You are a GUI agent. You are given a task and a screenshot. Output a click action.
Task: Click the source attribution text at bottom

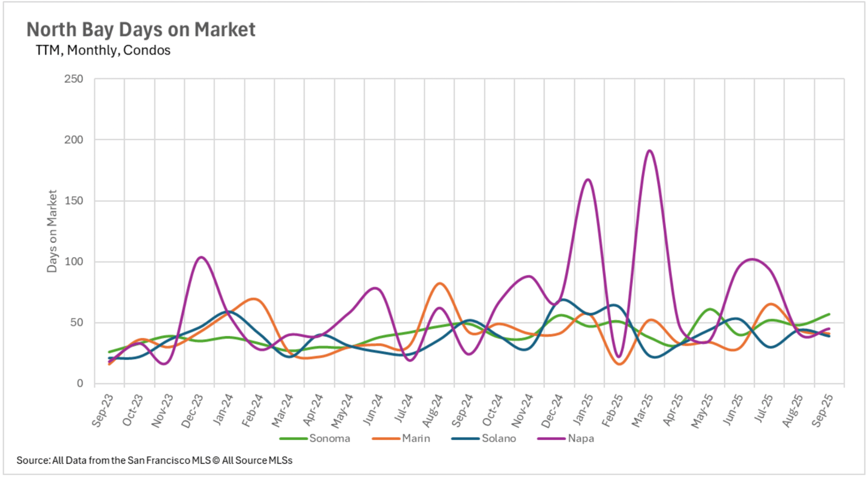coord(154,461)
